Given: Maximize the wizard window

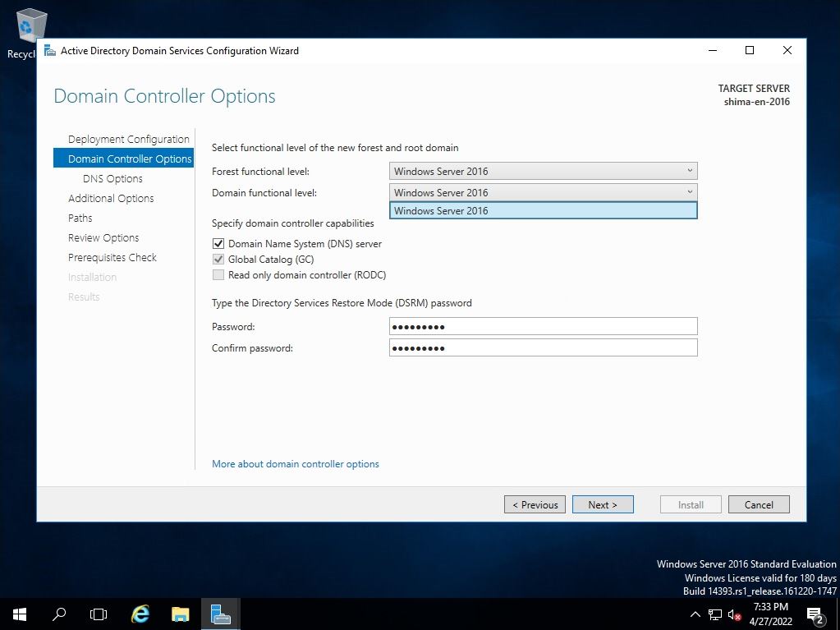Looking at the screenshot, I should tap(750, 50).
